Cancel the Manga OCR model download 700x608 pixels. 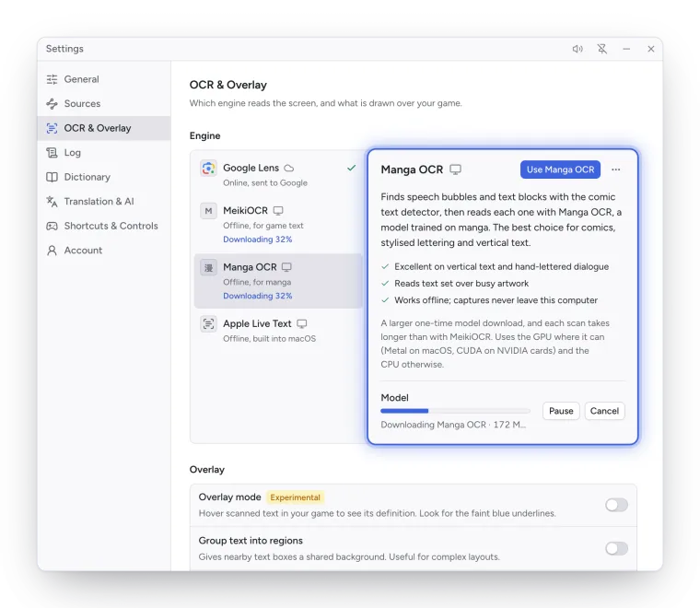point(604,411)
